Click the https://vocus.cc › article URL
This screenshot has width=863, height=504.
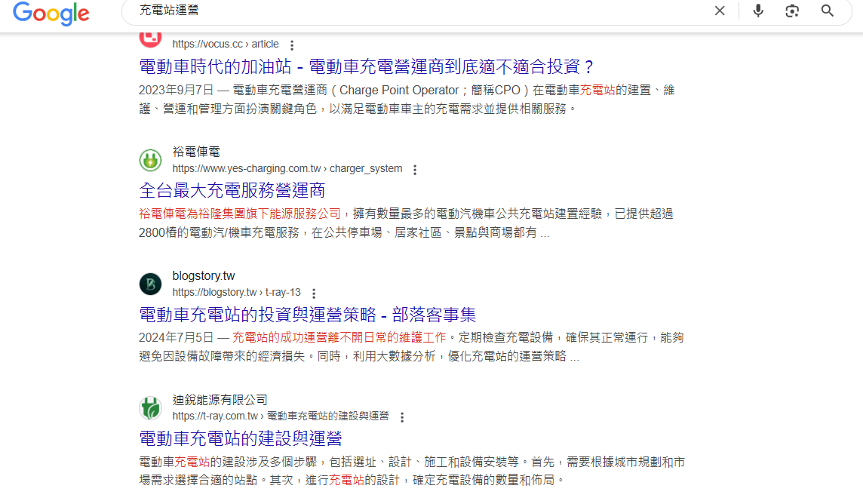coord(226,44)
